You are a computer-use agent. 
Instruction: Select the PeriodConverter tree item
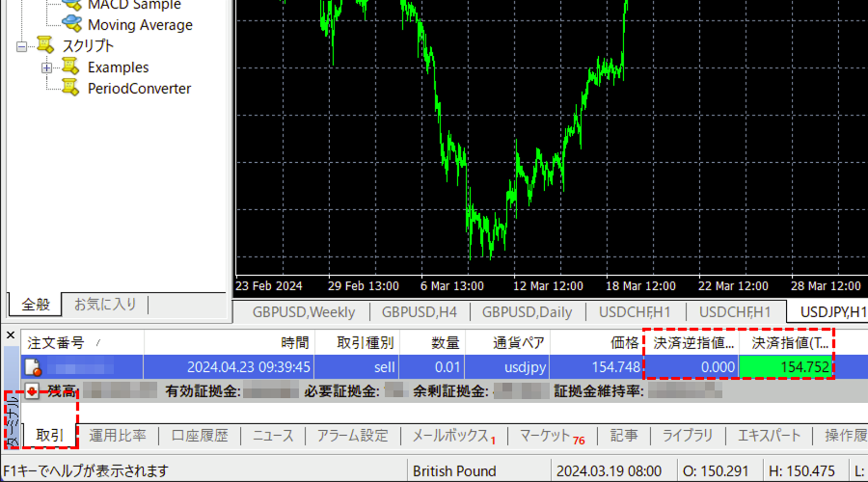pyautogui.click(x=140, y=89)
